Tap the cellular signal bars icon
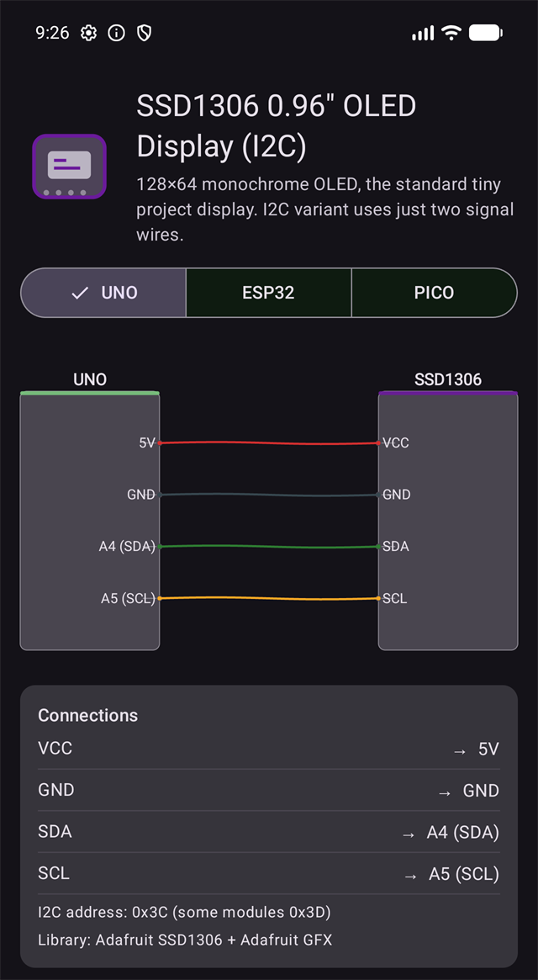The height and width of the screenshot is (980, 538). [423, 33]
